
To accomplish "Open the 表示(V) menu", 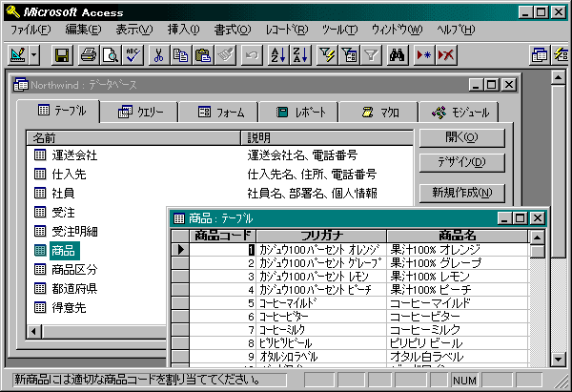I will (x=134, y=30).
